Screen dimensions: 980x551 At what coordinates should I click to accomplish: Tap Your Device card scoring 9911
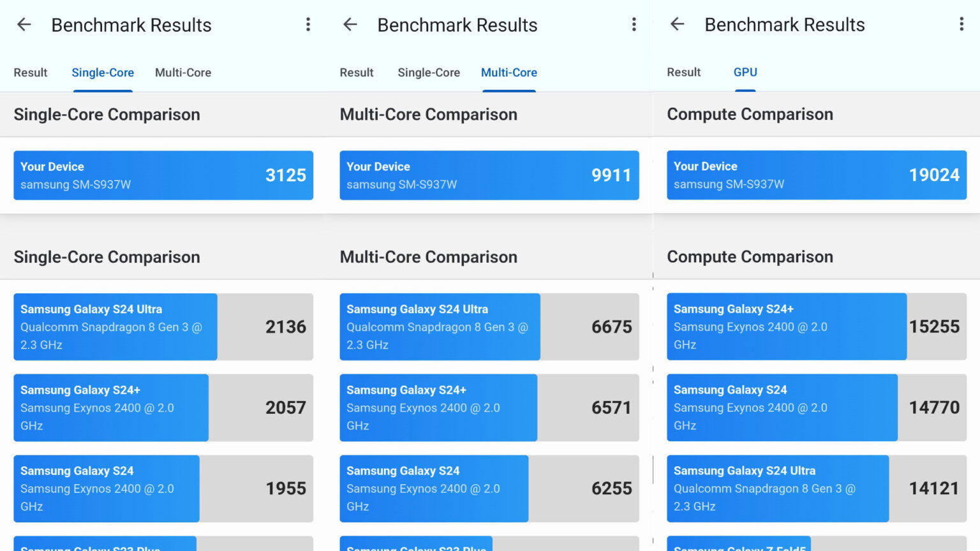click(x=489, y=175)
